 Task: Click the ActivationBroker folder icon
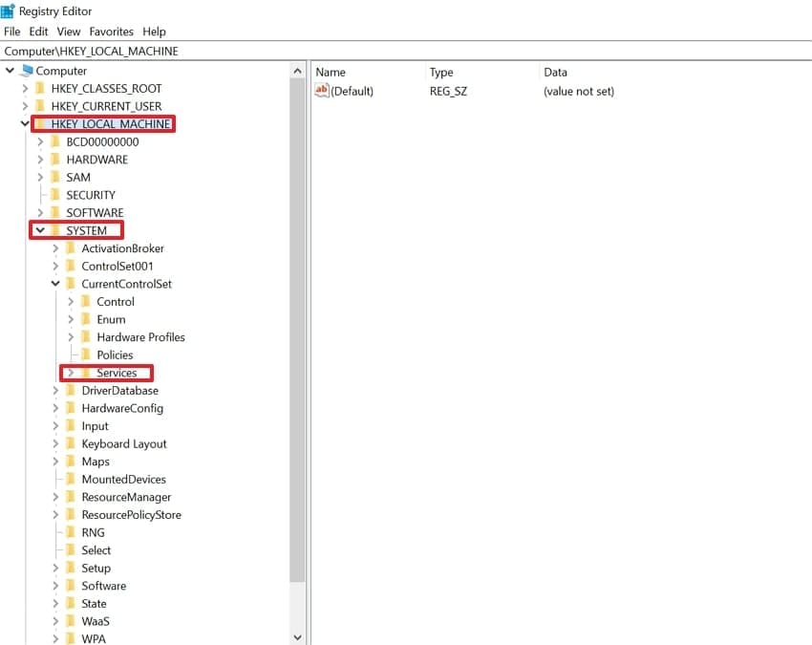[71, 248]
